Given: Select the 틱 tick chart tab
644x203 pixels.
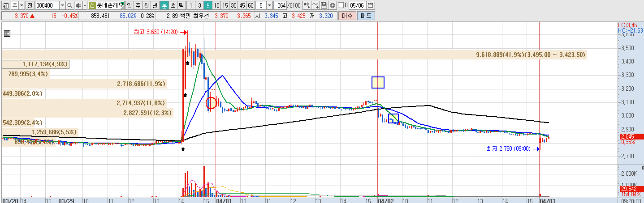Looking at the screenshot, I should point(181,5).
